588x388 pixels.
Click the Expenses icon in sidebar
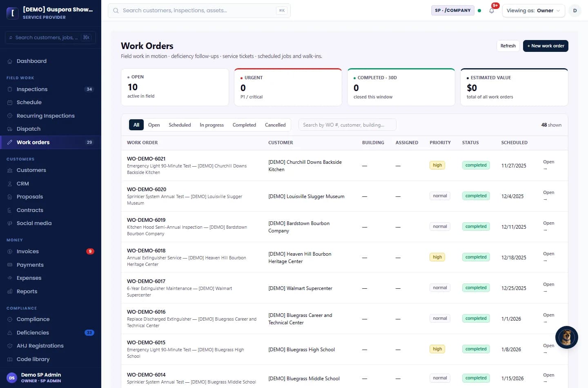point(10,278)
